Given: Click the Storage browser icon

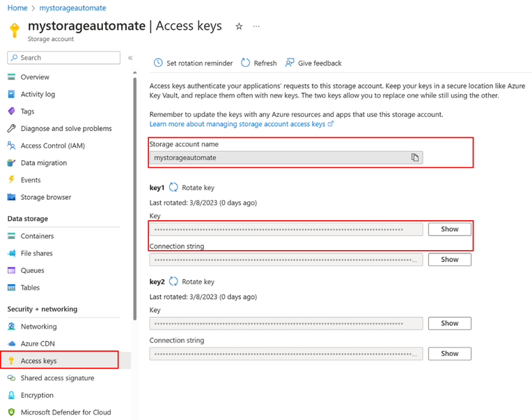Looking at the screenshot, I should click(12, 197).
